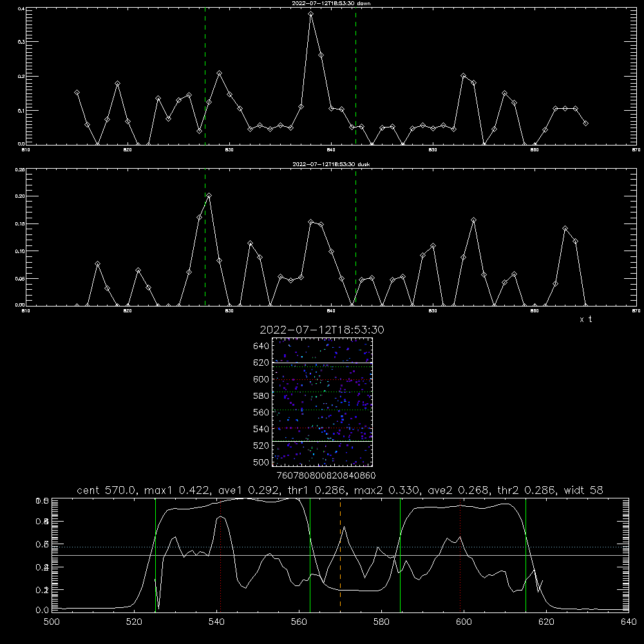Click the highest diamond peak in dawn plot
This screenshot has height=644, width=644.
pos(311,14)
